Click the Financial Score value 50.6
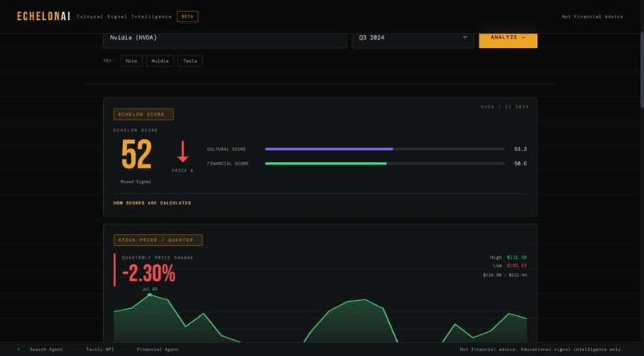 (520, 164)
